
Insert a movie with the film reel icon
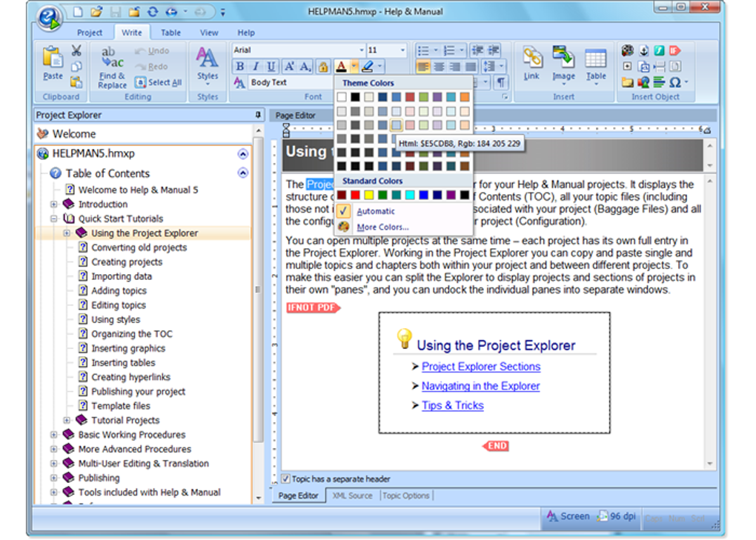[x=627, y=50]
